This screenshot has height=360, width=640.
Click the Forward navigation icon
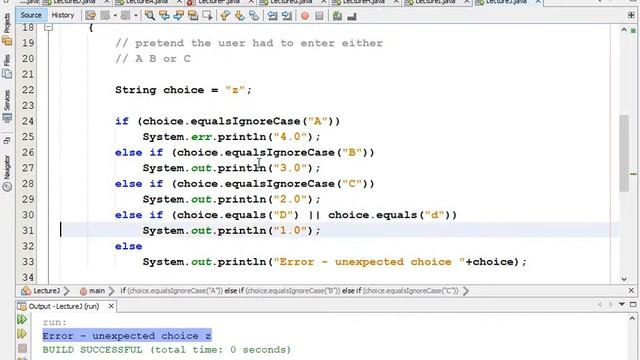tap(126, 16)
